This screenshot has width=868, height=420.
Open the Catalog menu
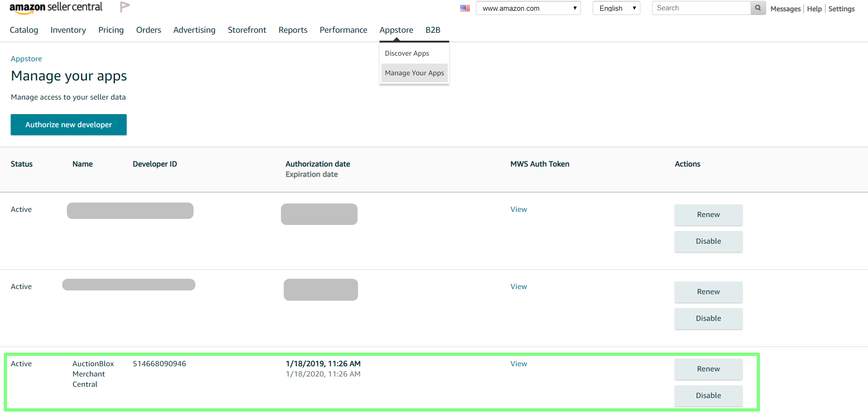(24, 30)
